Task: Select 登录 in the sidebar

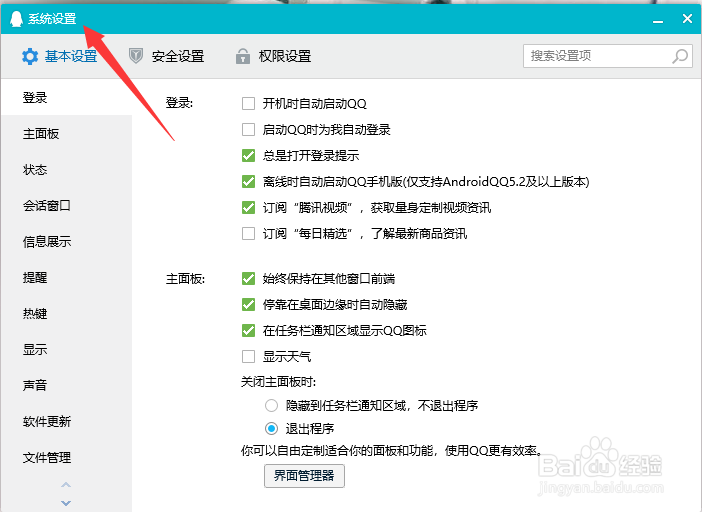Action: [x=66, y=98]
